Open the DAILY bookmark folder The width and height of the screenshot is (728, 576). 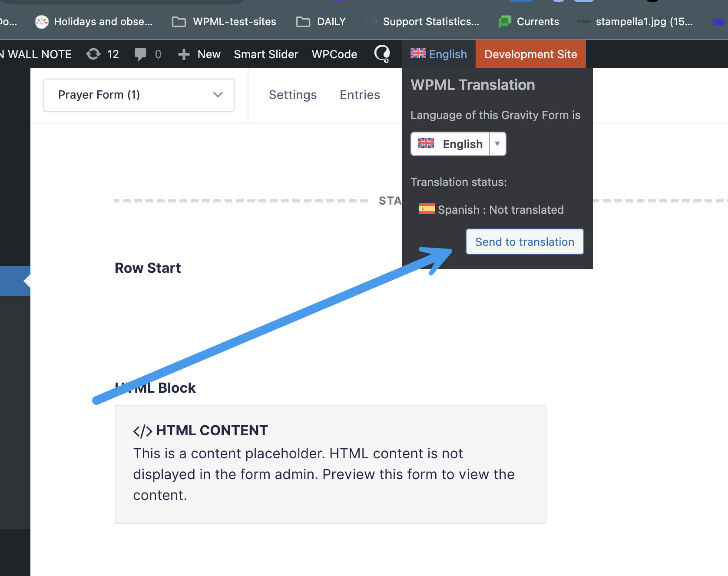(321, 22)
